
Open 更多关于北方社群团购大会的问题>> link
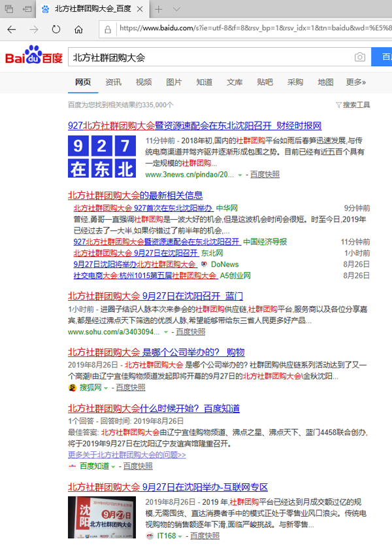tap(127, 454)
